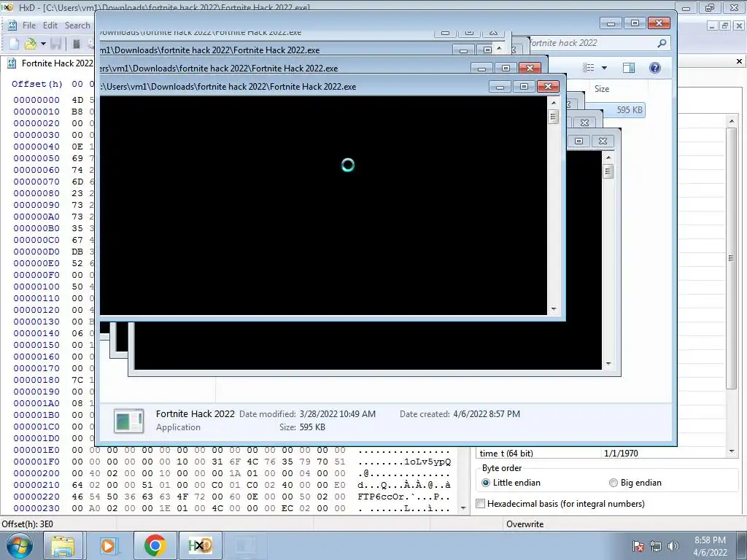The height and width of the screenshot is (560, 747).
Task: Click the time_t (64 bit) row in the inspector
Action: coord(601,454)
